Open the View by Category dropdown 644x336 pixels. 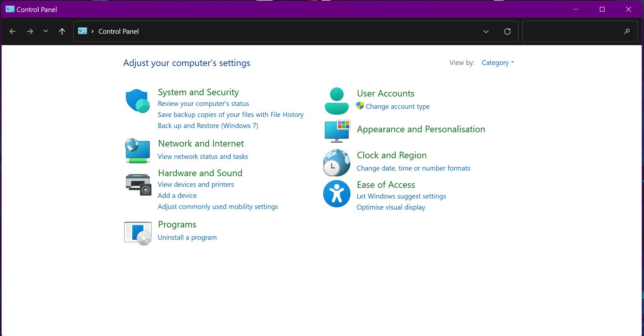(497, 63)
